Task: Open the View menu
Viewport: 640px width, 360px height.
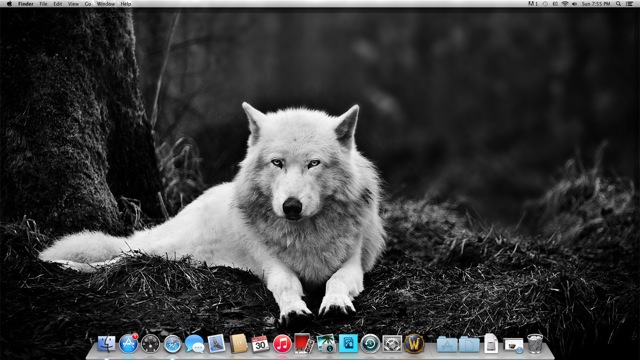Action: point(73,4)
